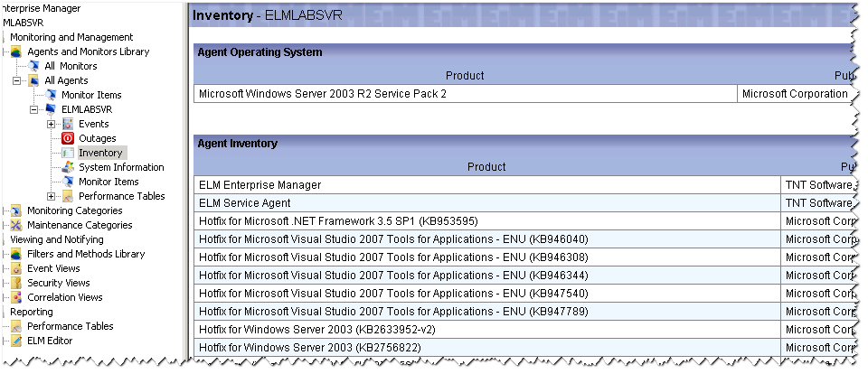
Task: Click the ELMLABSVR agent computer icon
Action: point(51,109)
